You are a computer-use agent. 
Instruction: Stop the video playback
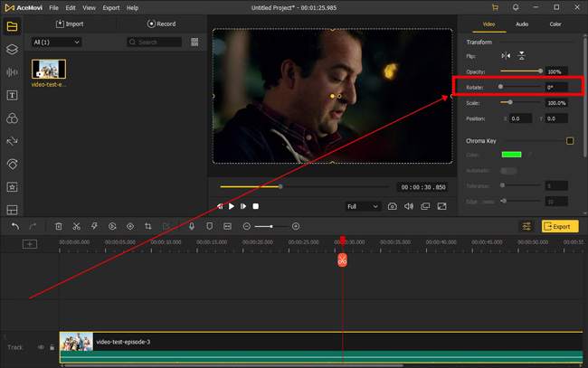tap(256, 206)
